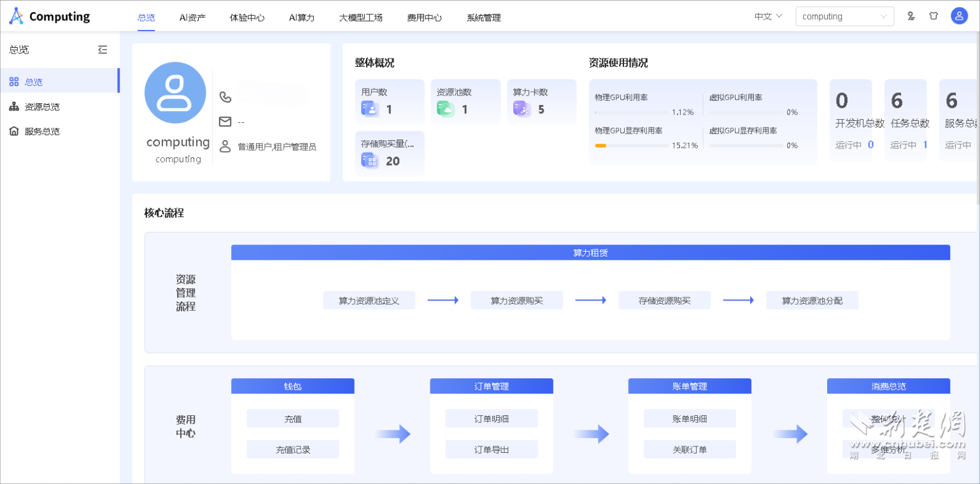Open the theme skin shirt icon

(x=934, y=16)
